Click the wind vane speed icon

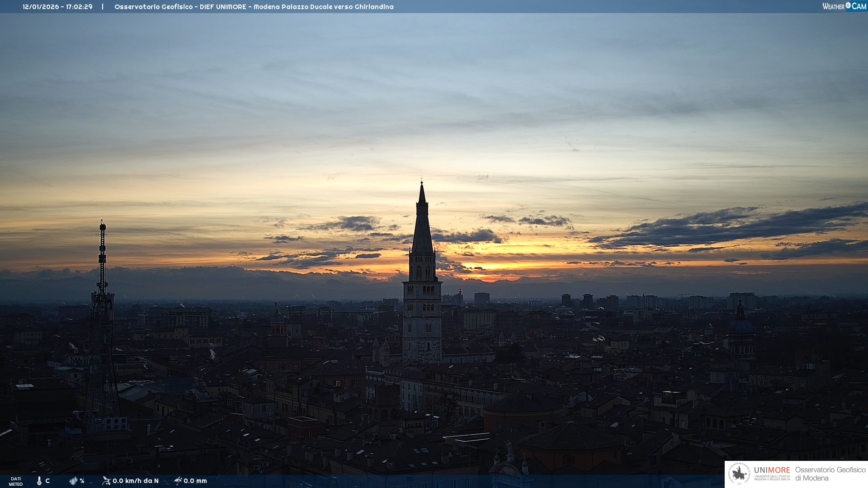106,481
